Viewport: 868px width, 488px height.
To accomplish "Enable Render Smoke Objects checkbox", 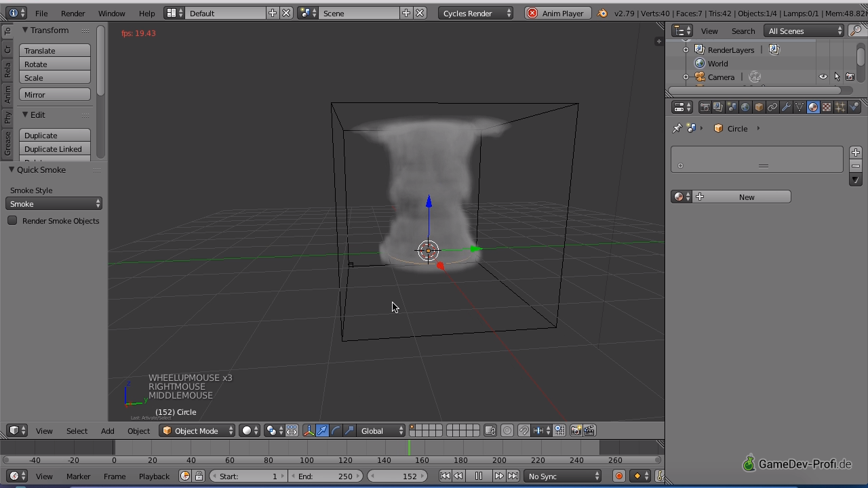I will 12,220.
